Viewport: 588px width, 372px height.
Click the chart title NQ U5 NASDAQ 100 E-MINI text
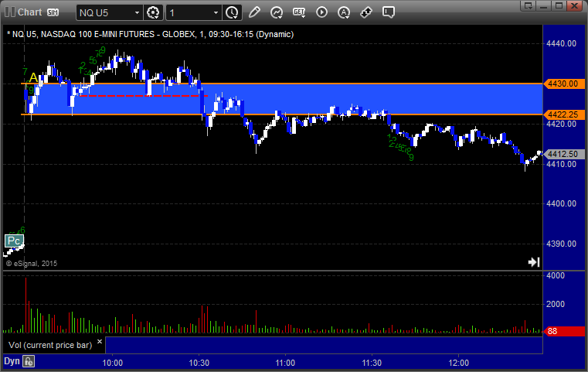pyautogui.click(x=150, y=34)
